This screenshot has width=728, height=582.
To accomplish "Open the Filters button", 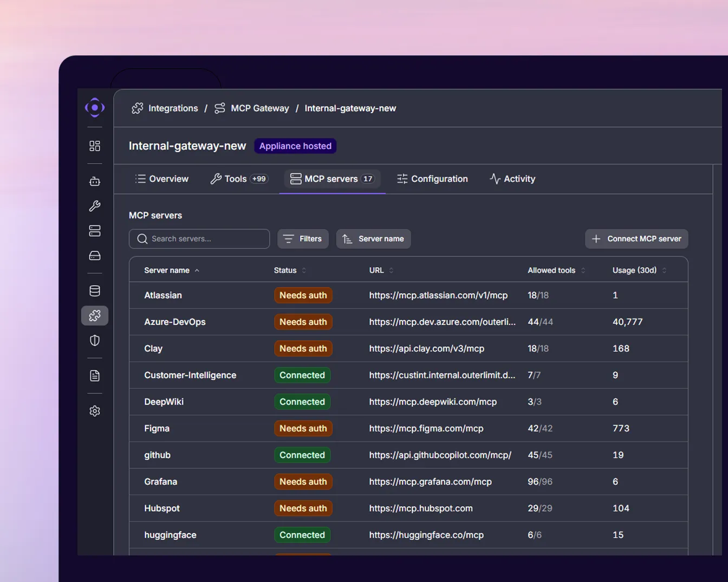I will pyautogui.click(x=303, y=239).
